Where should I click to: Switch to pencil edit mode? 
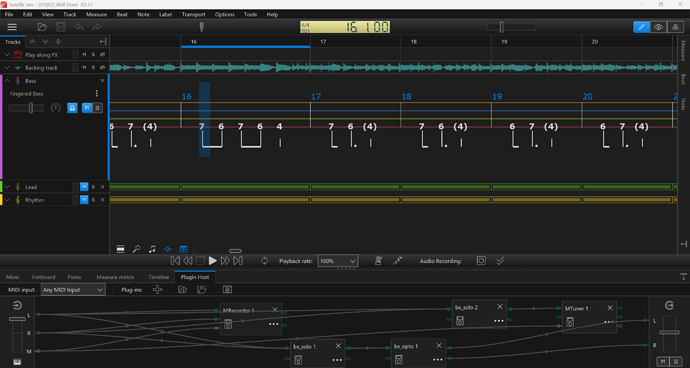click(x=642, y=27)
